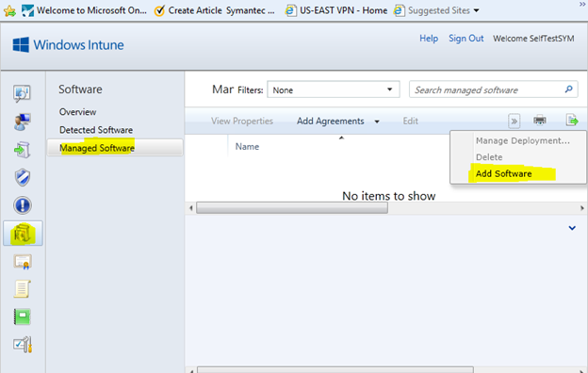Click the Windows Intune logo

tap(68, 45)
